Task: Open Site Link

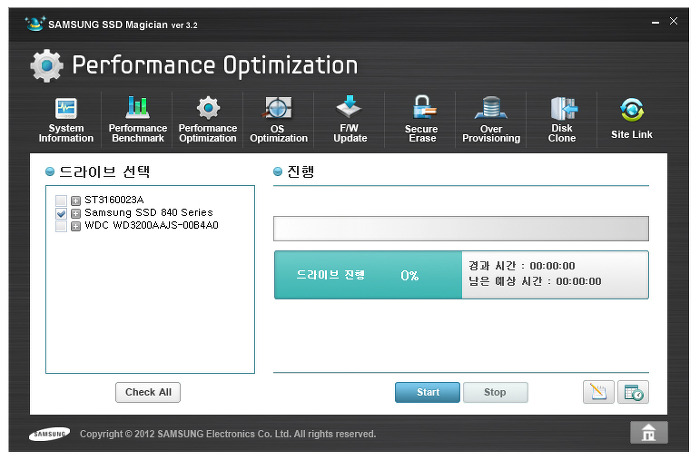Action: coord(631,120)
